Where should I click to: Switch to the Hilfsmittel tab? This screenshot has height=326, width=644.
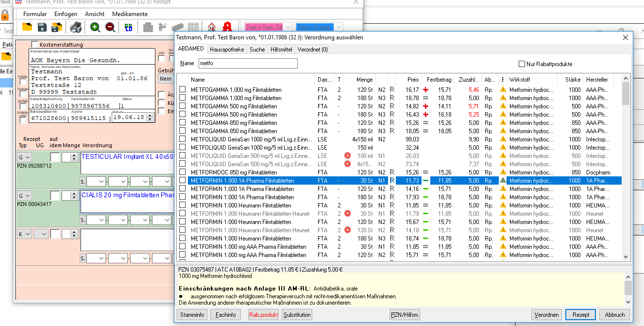281,49
